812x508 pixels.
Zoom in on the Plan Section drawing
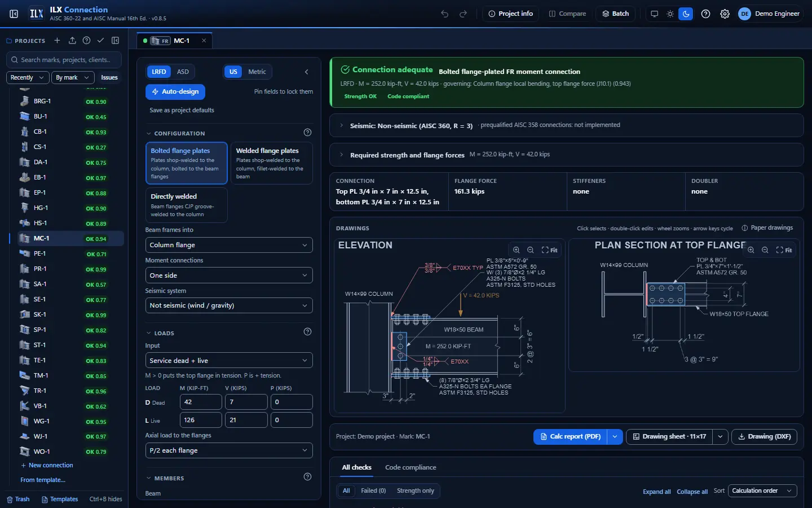pos(751,250)
